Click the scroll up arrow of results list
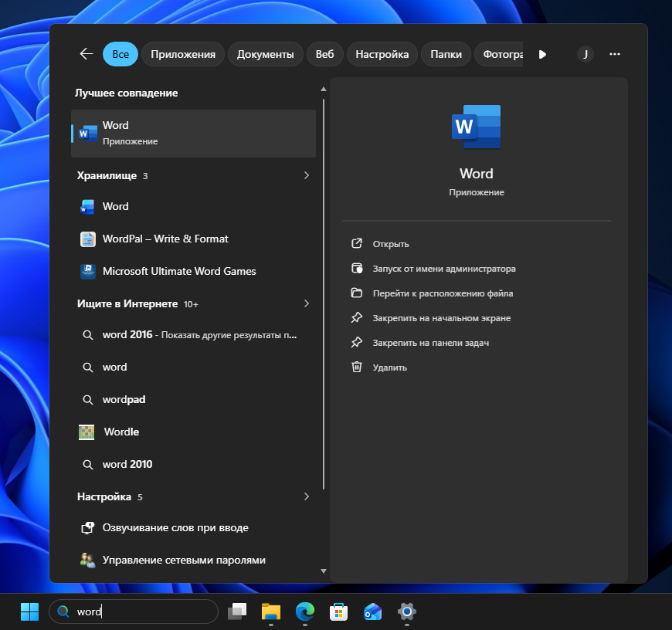 (x=324, y=89)
